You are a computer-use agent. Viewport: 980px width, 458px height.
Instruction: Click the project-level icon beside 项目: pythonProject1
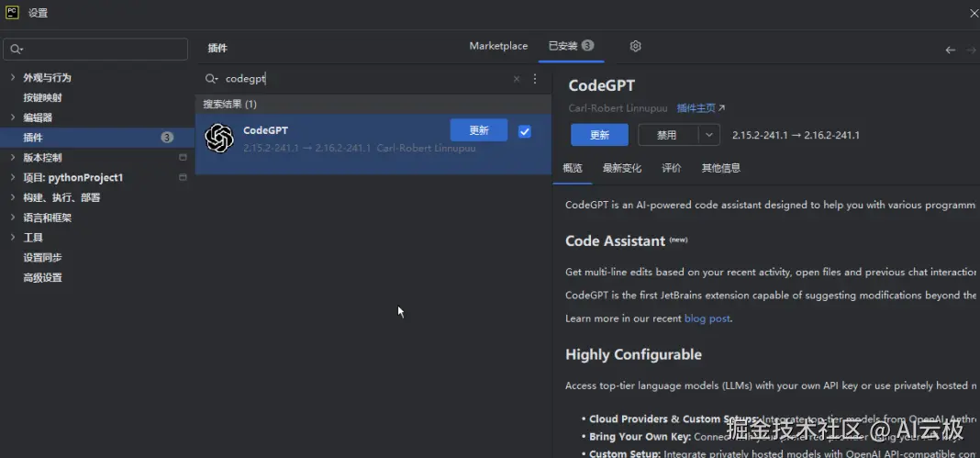click(183, 177)
